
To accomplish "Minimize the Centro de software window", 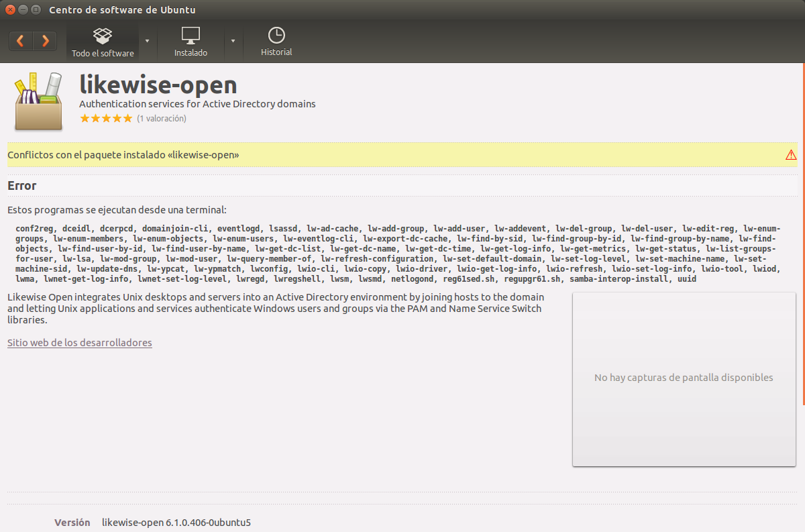I will coord(21,10).
